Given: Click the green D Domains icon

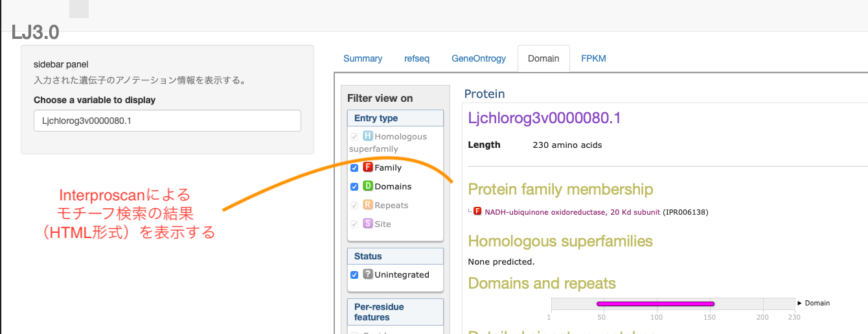Looking at the screenshot, I should point(367,186).
